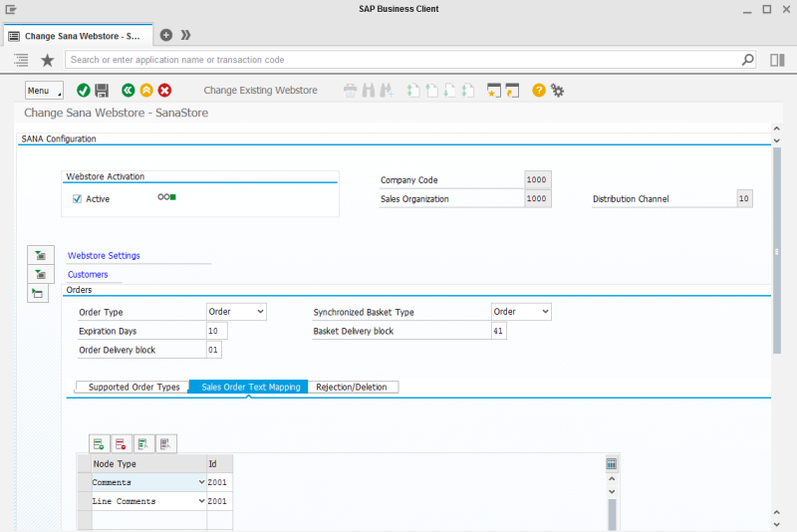This screenshot has height=532, width=797.
Task: Click the Customers link
Action: pos(88,274)
